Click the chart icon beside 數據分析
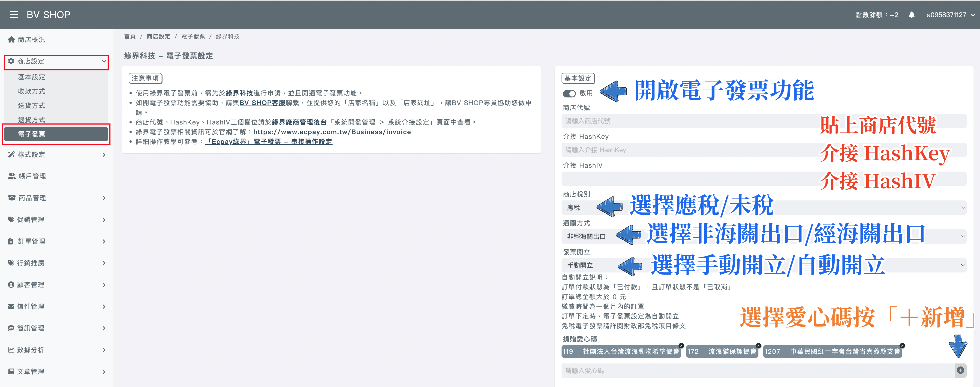 (x=11, y=350)
